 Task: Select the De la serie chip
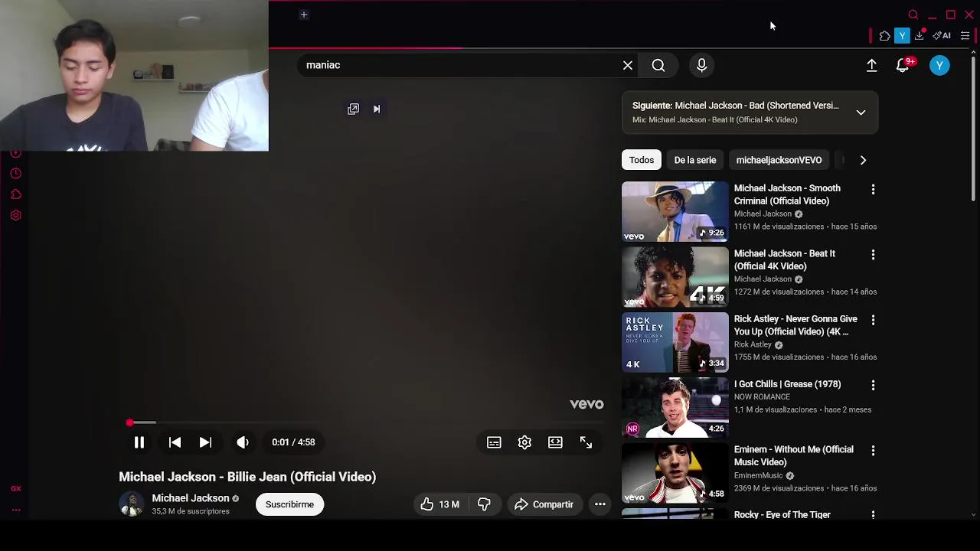[695, 160]
